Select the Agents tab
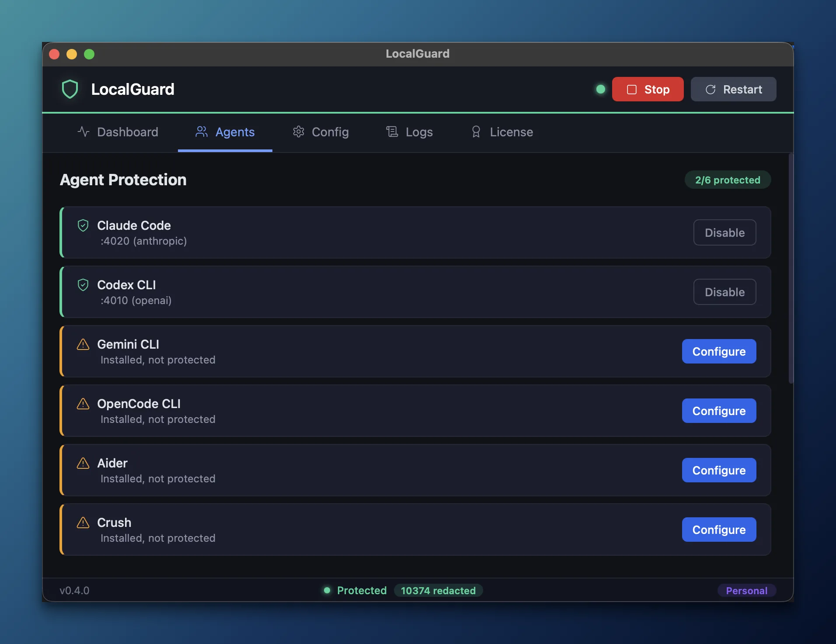 coord(225,132)
